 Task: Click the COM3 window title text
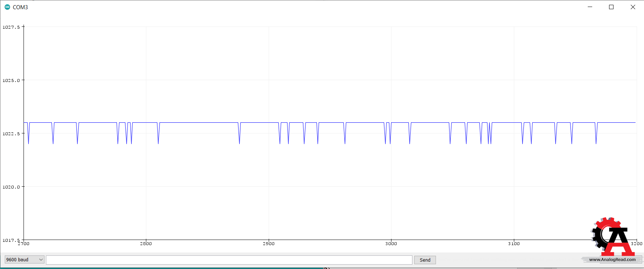[x=20, y=7]
